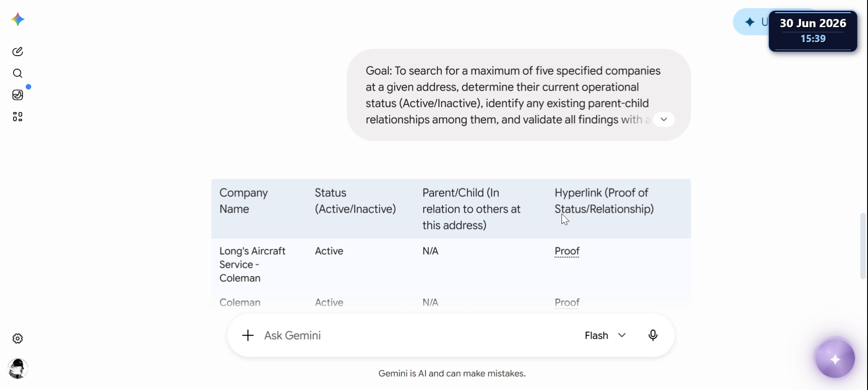
Task: Open the search chats magnifier icon
Action: pos(18,73)
